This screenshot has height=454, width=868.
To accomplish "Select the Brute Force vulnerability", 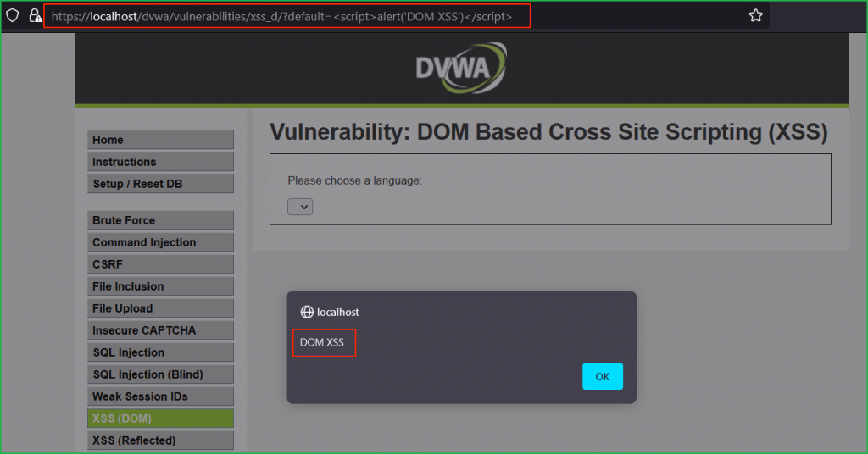I will click(160, 220).
